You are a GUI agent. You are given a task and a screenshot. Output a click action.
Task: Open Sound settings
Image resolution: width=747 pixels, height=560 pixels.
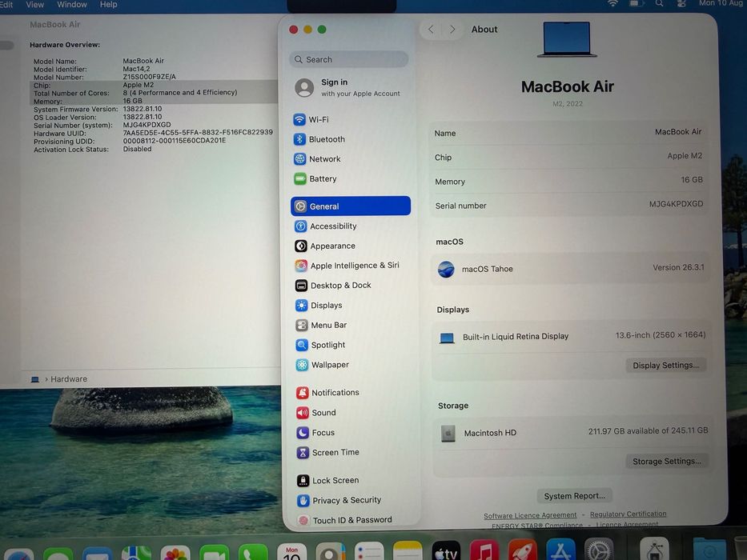[x=316, y=412]
